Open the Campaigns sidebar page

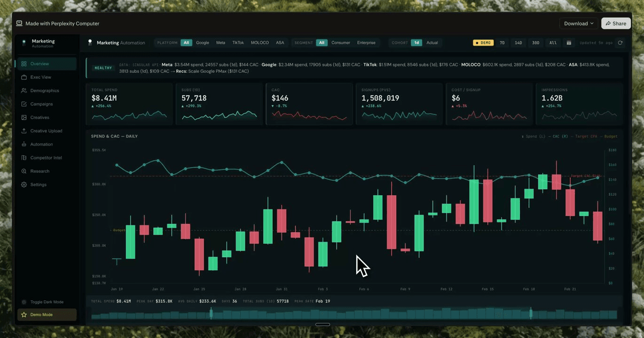[x=41, y=104]
